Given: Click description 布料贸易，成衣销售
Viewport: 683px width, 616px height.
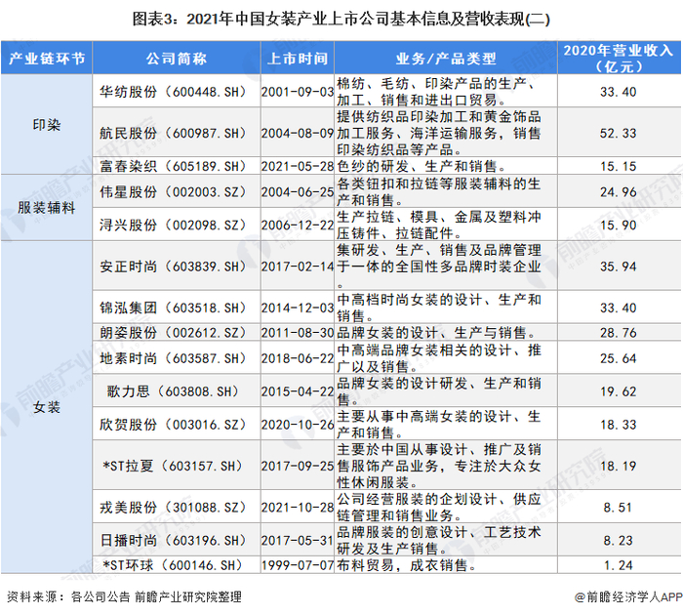Looking at the screenshot, I should click(x=407, y=565).
